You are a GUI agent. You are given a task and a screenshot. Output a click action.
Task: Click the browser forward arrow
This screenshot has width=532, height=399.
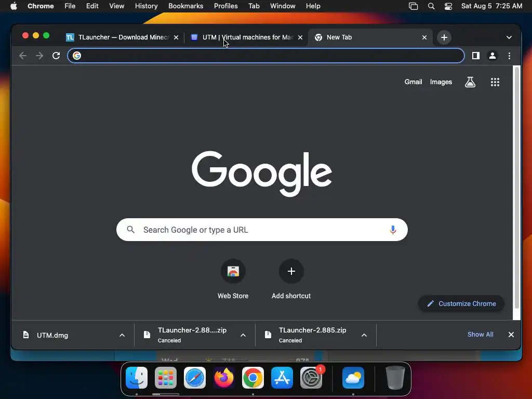39,56
